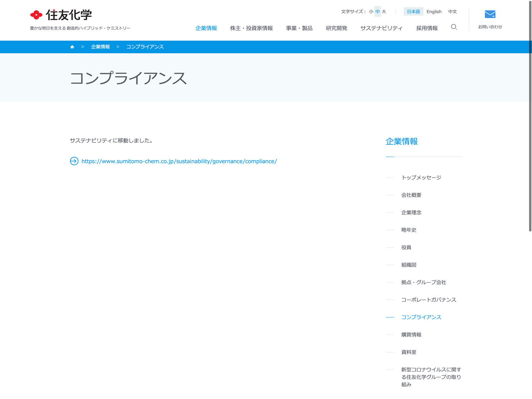Set text size to large (大)
This screenshot has height=399, width=532.
click(384, 12)
